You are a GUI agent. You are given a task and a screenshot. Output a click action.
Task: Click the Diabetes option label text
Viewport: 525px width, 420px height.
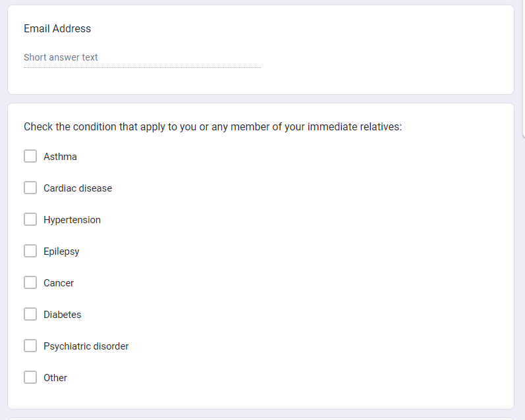click(63, 315)
